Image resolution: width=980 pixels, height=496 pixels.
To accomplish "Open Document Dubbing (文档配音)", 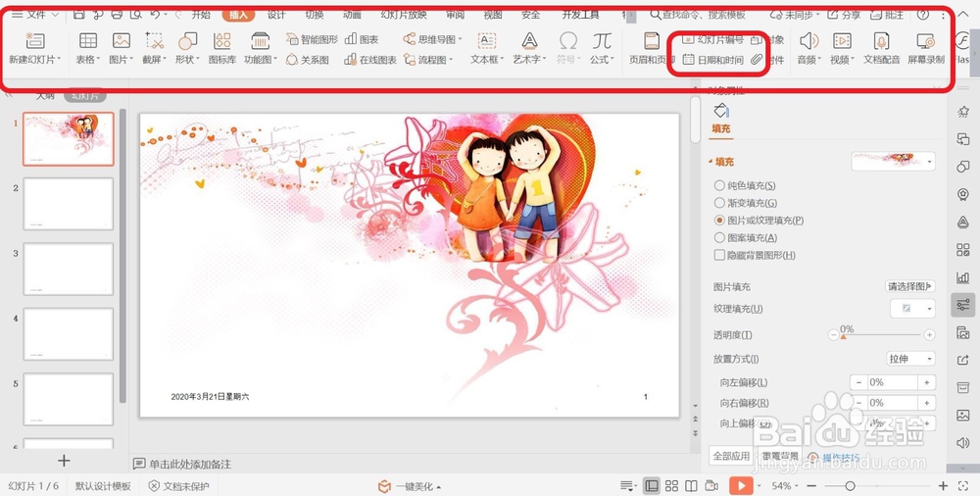I will coord(881,41).
